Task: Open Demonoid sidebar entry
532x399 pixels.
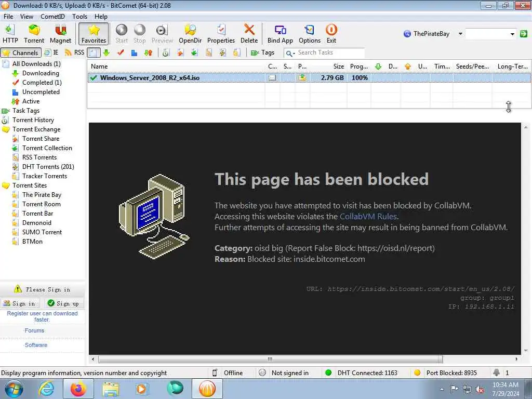Action: click(37, 223)
